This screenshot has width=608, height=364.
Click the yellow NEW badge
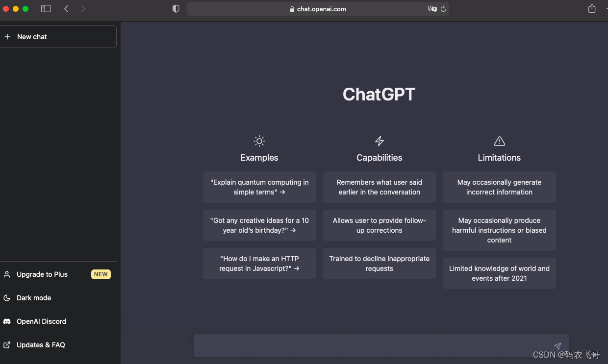tap(101, 274)
